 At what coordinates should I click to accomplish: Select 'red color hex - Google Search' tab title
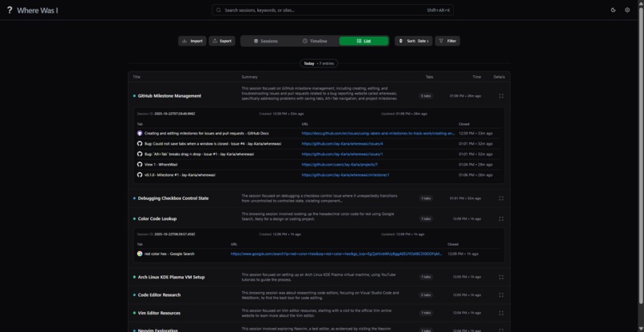[x=169, y=254]
